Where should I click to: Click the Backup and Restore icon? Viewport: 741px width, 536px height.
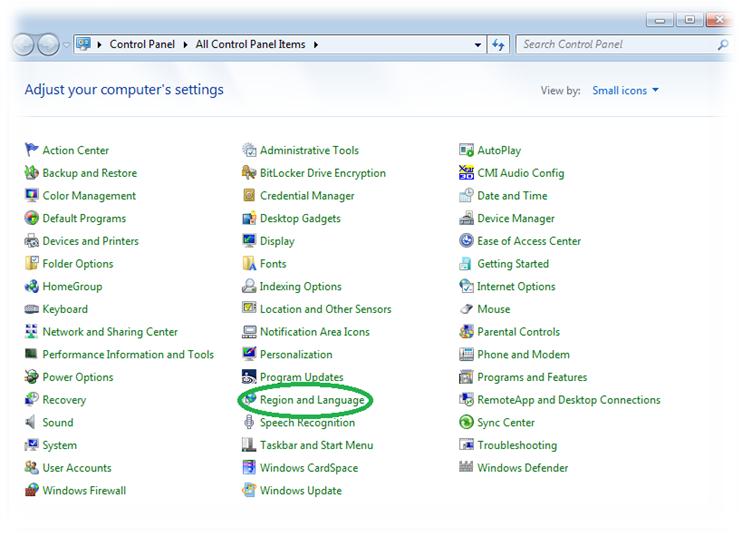(31, 173)
